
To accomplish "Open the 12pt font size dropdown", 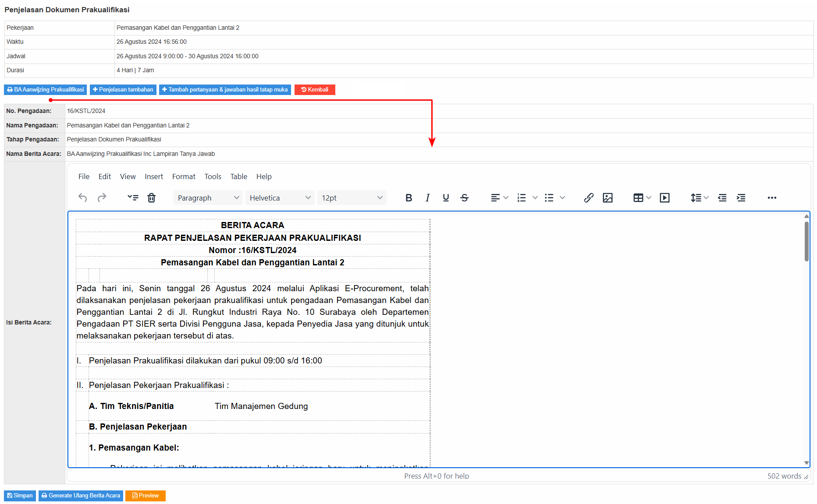I will [x=352, y=198].
